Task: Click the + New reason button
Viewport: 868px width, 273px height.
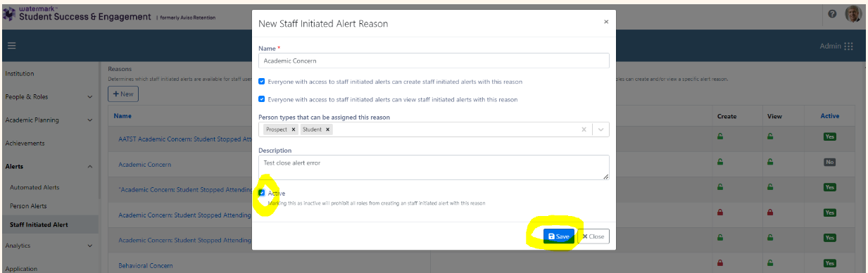Action: (x=122, y=94)
